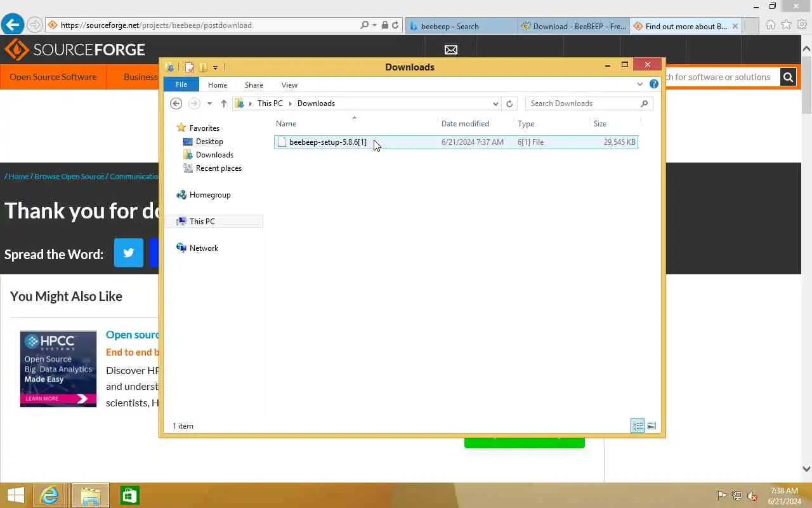The image size is (812, 508).
Task: Switch to Download - BeeBEEP browser tab
Action: 573,26
